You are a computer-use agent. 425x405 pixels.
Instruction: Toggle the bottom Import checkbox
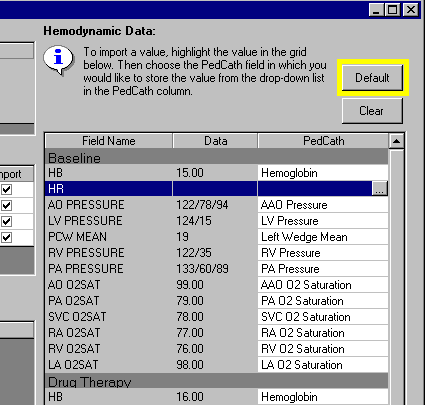7,238
